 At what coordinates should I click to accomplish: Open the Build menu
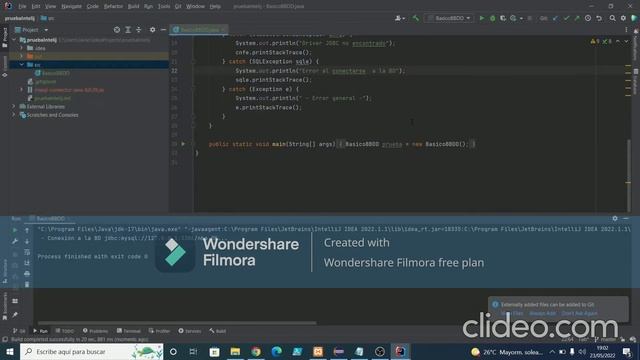[133, 6]
